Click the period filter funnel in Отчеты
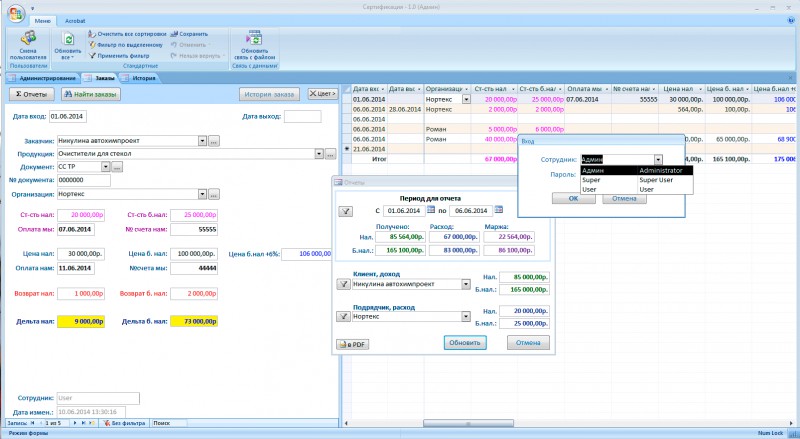 tap(345, 211)
